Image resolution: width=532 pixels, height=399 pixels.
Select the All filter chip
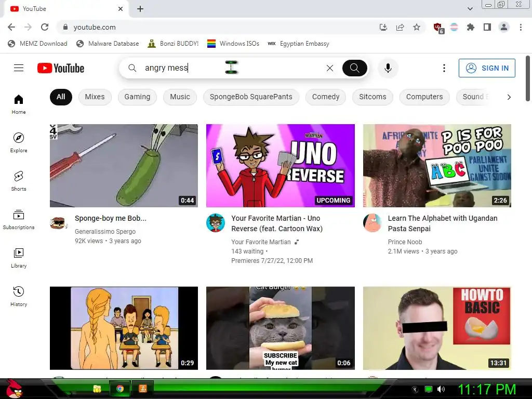[x=61, y=97]
